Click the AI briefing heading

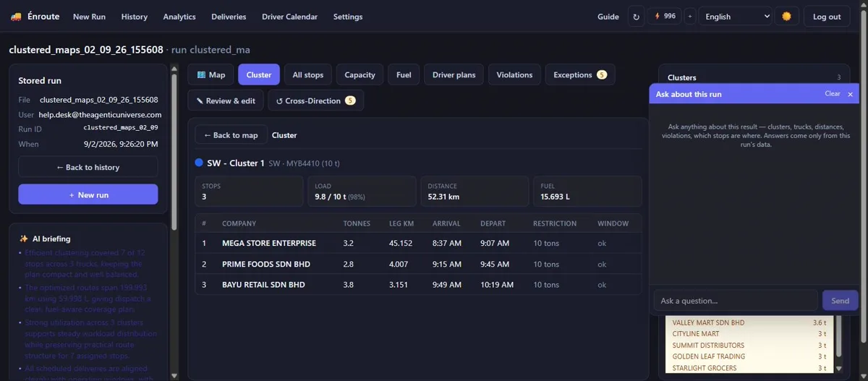click(51, 239)
